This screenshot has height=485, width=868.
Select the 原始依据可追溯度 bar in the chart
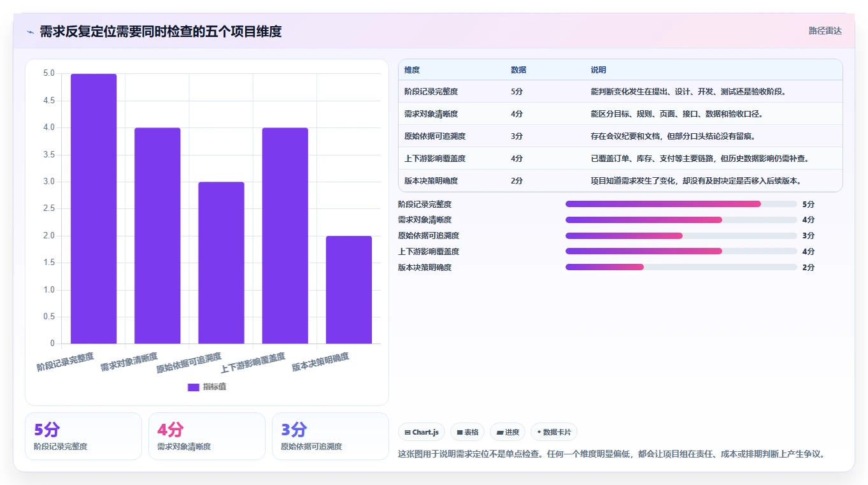point(221,263)
